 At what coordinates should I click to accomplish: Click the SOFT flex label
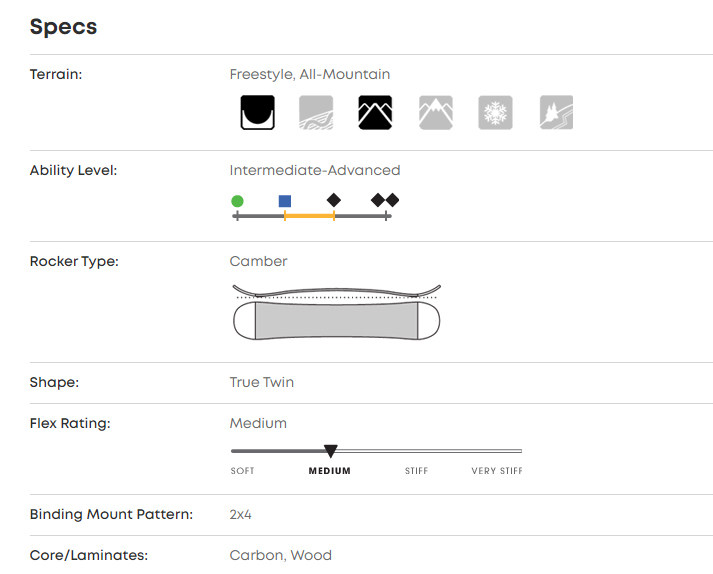coord(242,471)
